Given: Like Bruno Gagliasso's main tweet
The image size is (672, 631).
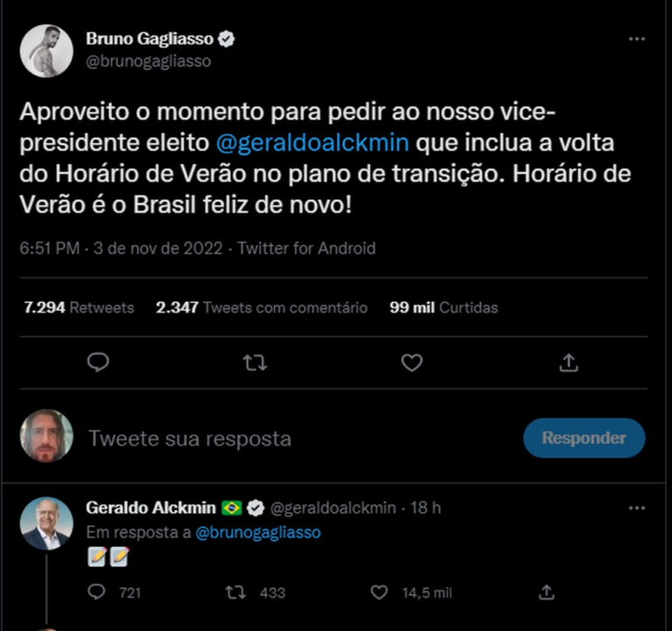Looking at the screenshot, I should tap(411, 362).
